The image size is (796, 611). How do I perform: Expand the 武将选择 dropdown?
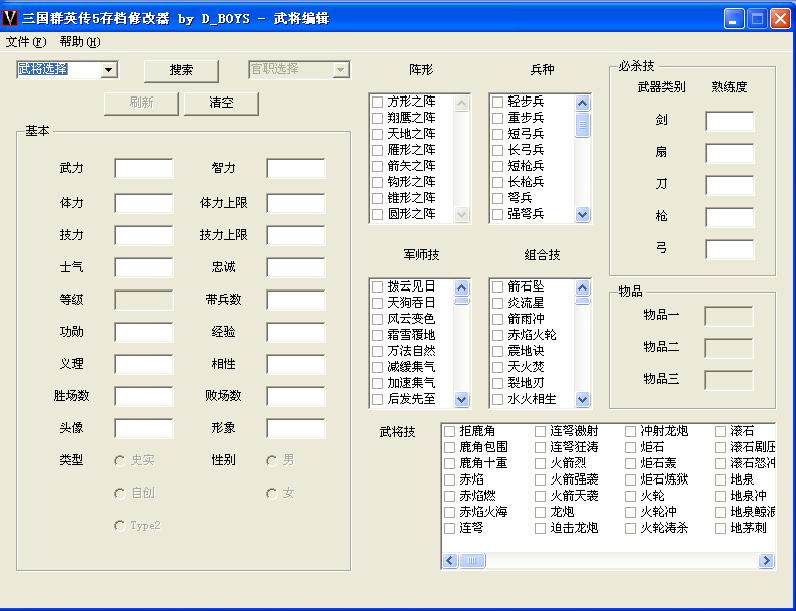[109, 70]
